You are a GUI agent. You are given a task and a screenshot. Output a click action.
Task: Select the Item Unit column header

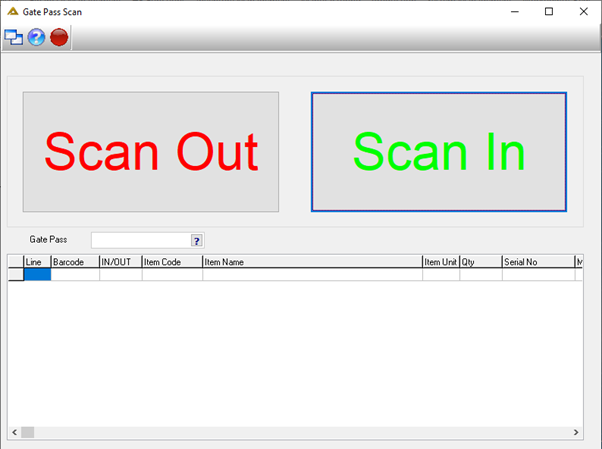coord(441,262)
